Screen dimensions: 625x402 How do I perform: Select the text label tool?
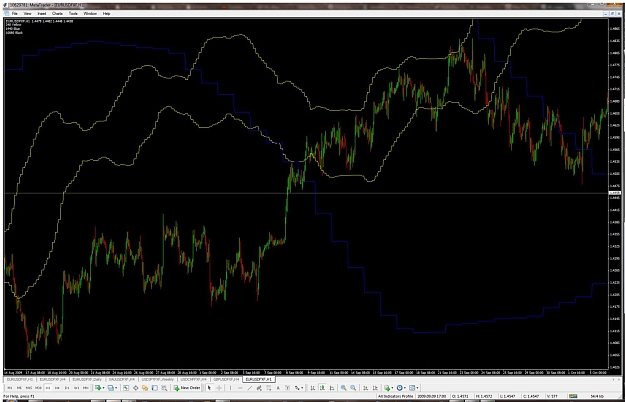point(287,388)
